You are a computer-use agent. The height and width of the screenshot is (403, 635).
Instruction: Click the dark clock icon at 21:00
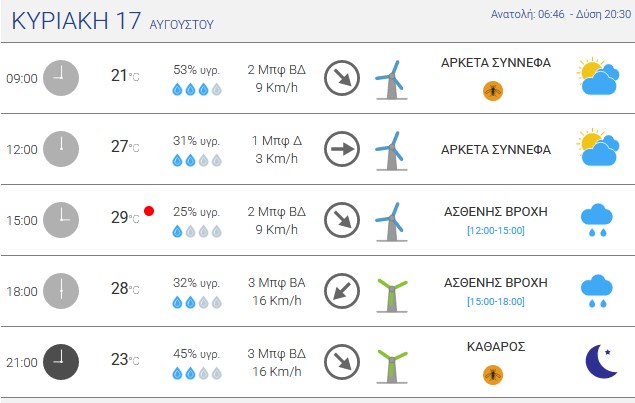(x=61, y=362)
